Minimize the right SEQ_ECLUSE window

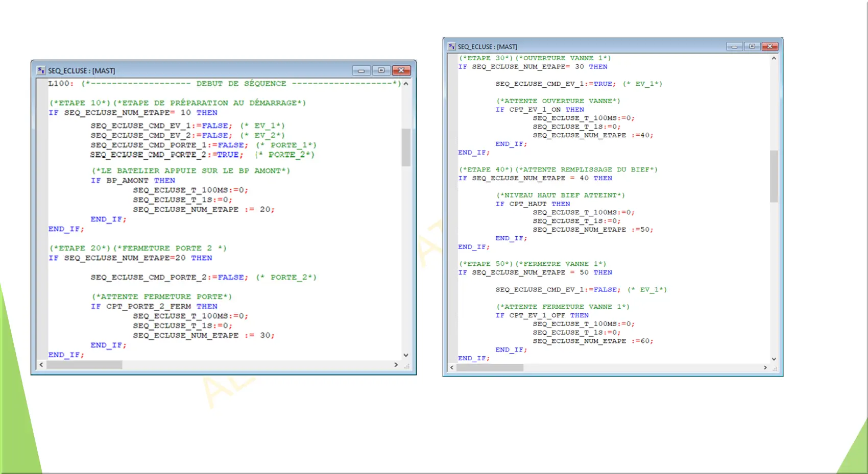pos(734,46)
